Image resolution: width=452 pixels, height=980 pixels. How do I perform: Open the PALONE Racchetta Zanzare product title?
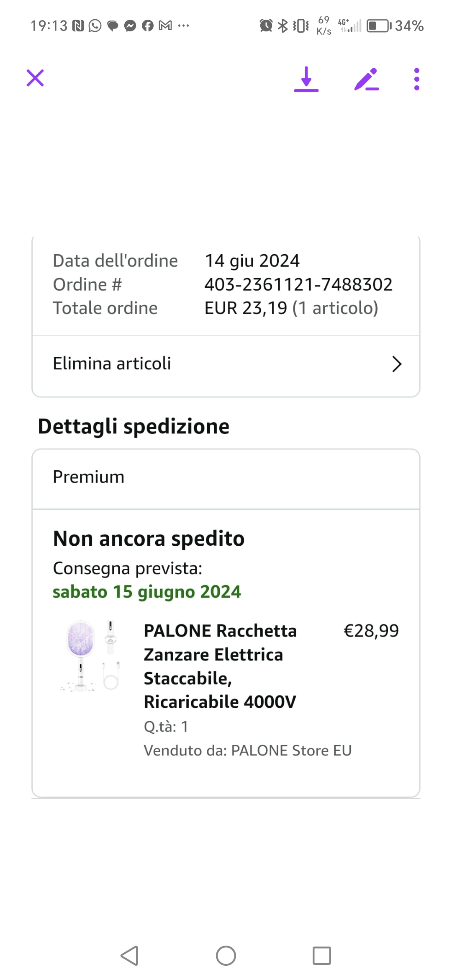click(x=220, y=666)
